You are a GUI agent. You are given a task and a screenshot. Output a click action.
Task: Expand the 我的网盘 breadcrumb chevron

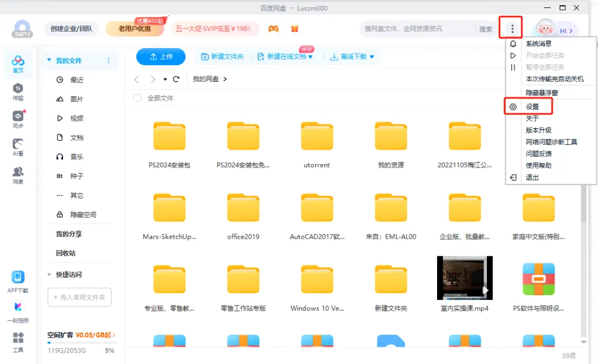[225, 79]
